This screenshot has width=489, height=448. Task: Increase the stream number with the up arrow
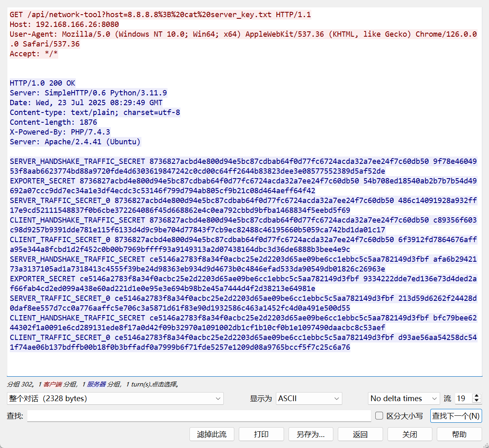pos(477,396)
